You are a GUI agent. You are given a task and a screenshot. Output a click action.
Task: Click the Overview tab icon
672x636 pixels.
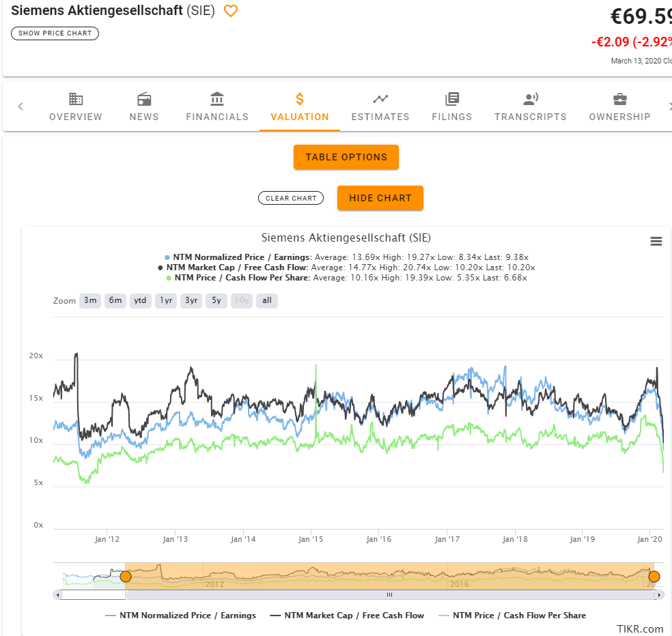click(75, 98)
